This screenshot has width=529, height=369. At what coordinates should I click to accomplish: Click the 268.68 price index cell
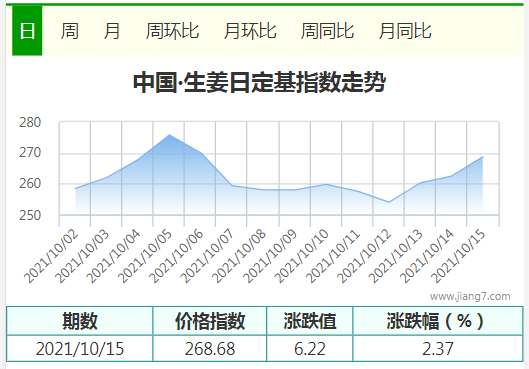tap(210, 349)
